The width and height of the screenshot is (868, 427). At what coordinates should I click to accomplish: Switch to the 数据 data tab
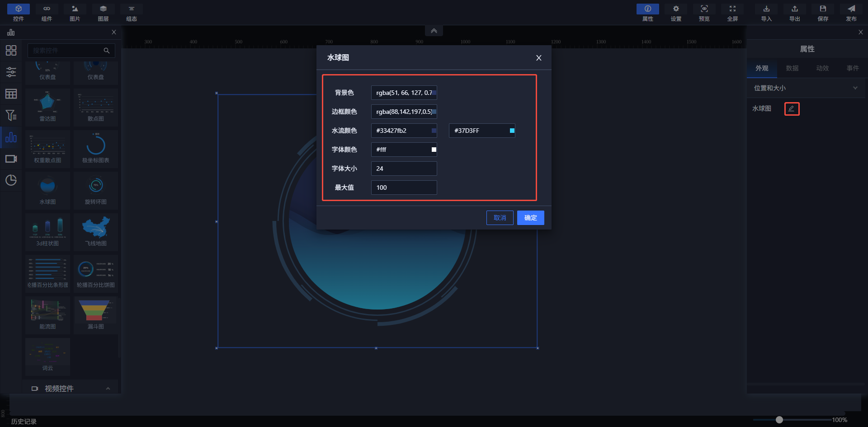[792, 68]
